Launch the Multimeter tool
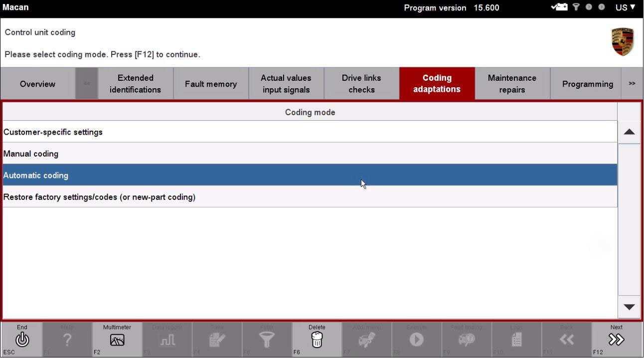This screenshot has height=358, width=644. (x=117, y=339)
